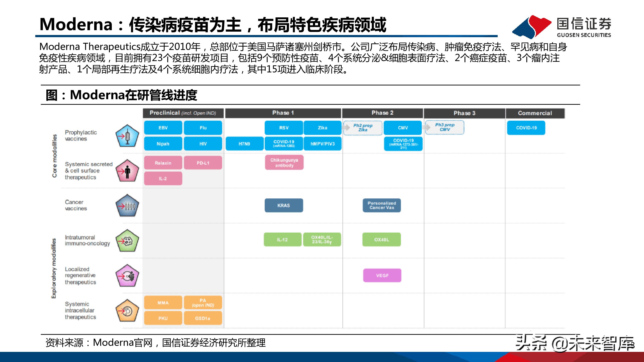
Task: Click the RSV pipeline box
Action: (x=284, y=128)
